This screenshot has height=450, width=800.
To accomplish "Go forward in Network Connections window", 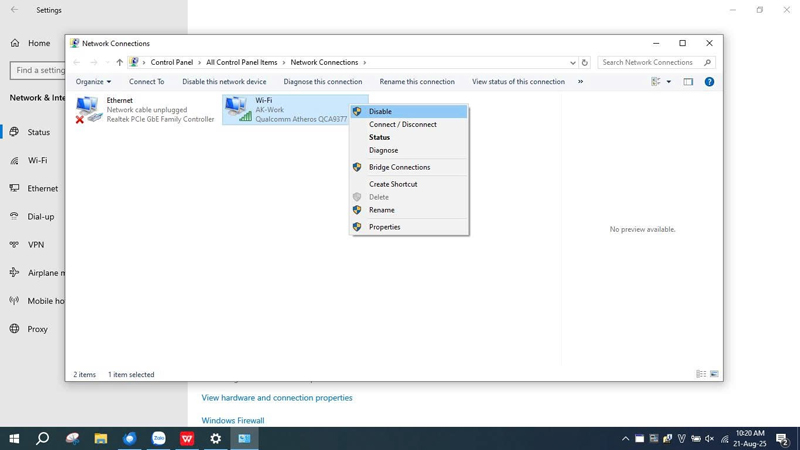I will [x=93, y=62].
